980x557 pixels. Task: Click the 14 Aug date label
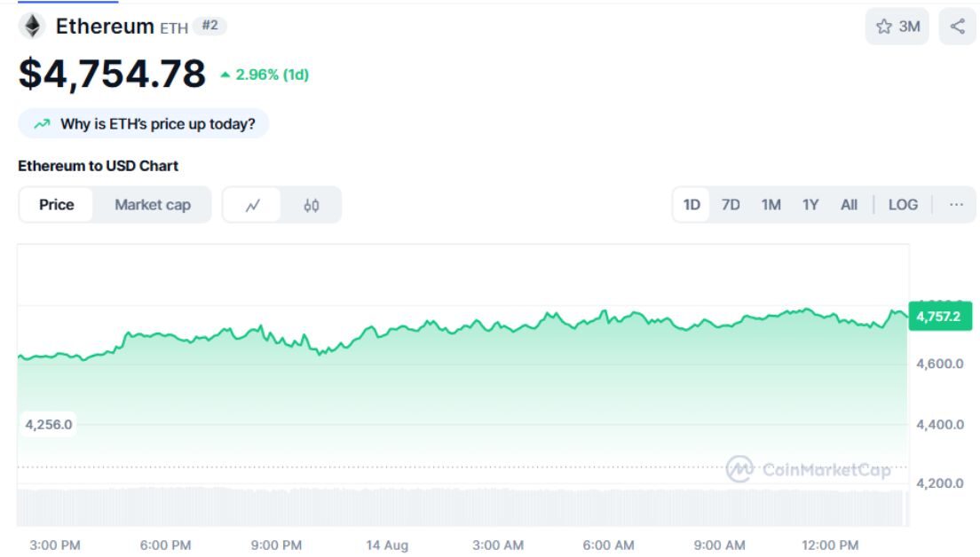pyautogui.click(x=387, y=545)
